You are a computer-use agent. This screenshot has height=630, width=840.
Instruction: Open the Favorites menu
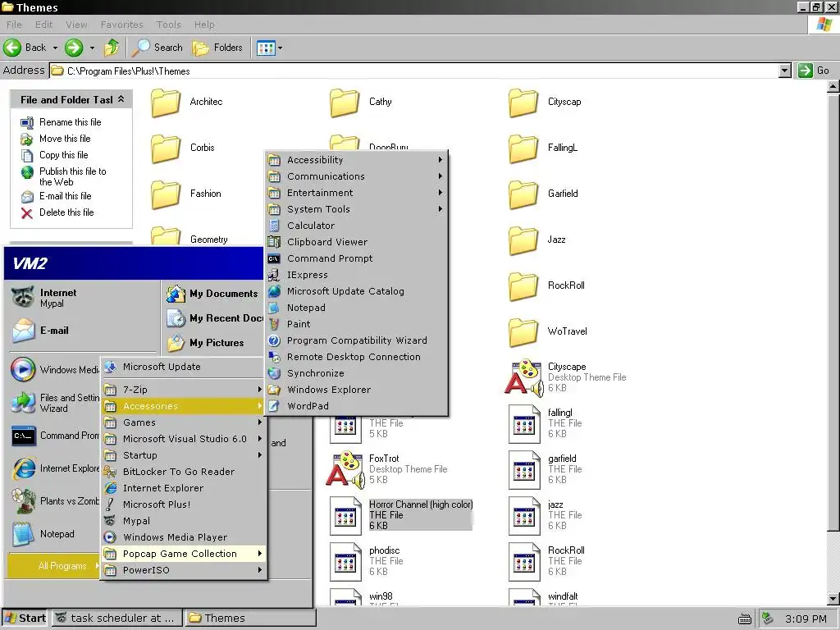121,25
